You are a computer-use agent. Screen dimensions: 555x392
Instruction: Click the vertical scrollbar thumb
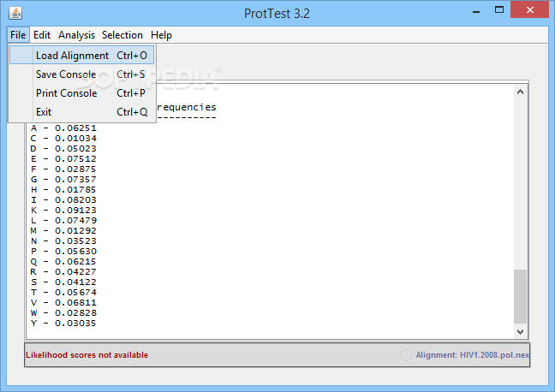point(520,296)
